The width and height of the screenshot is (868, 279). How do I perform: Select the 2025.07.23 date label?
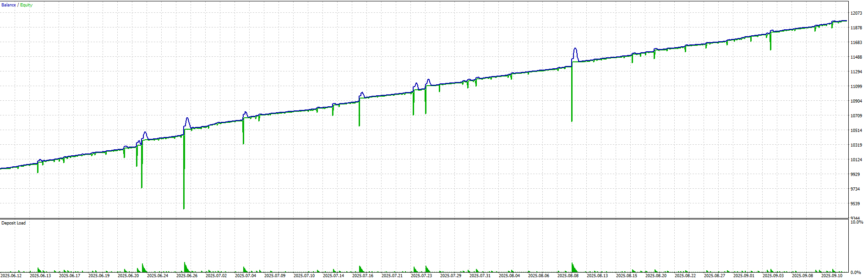click(421, 275)
